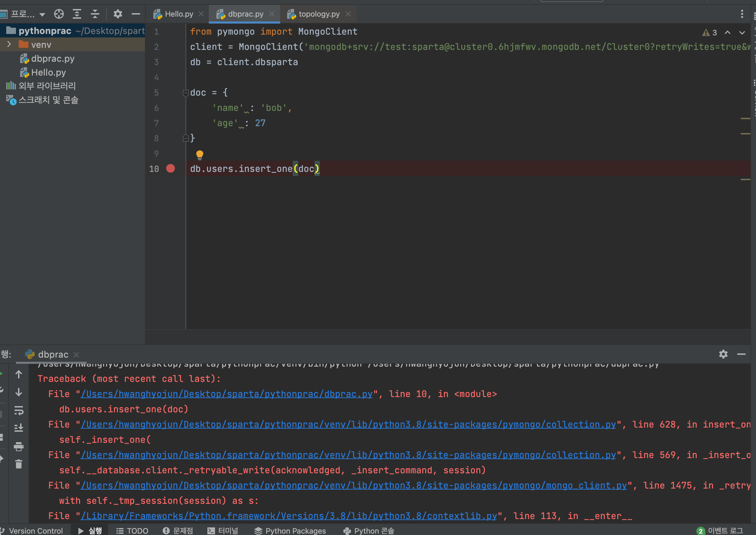
Task: Clear console output with trash icon
Action: (x=19, y=464)
